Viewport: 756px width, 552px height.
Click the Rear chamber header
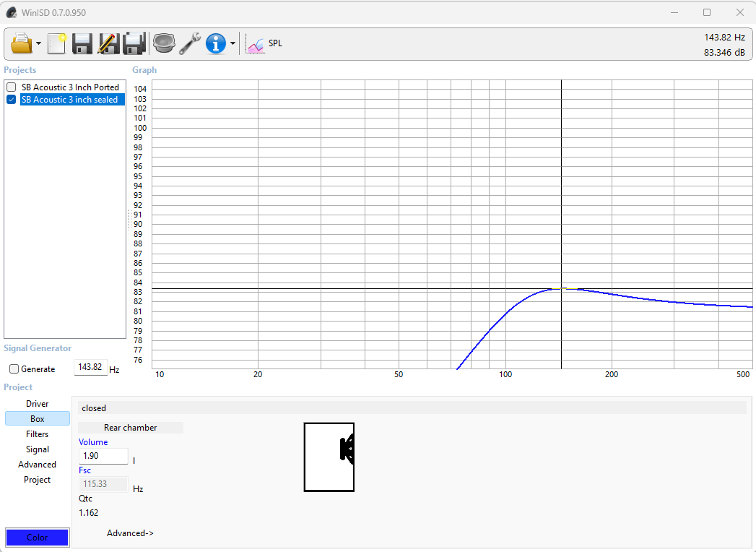pos(130,428)
